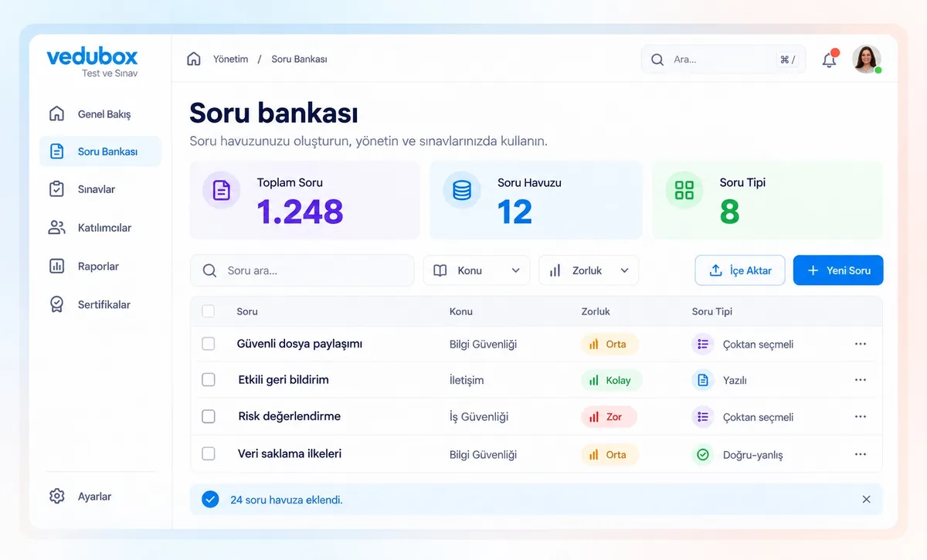This screenshot has width=927, height=560.
Task: Click the list icon for Güvenli dosya paylaşımı type
Action: (x=702, y=344)
